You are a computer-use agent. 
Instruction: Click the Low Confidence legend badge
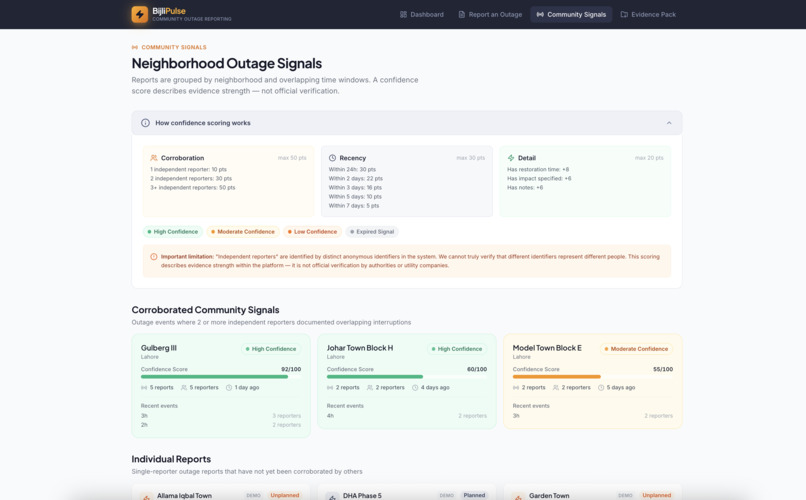[x=313, y=232]
